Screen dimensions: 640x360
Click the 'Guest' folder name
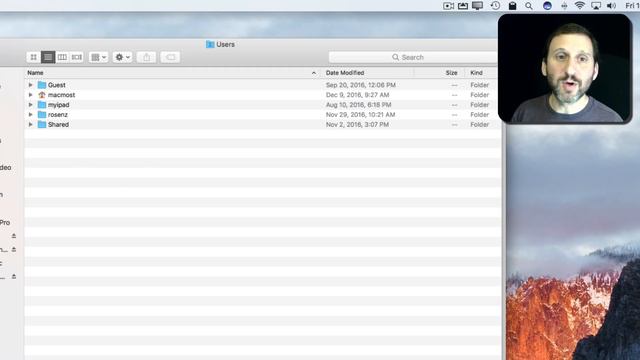pyautogui.click(x=57, y=85)
